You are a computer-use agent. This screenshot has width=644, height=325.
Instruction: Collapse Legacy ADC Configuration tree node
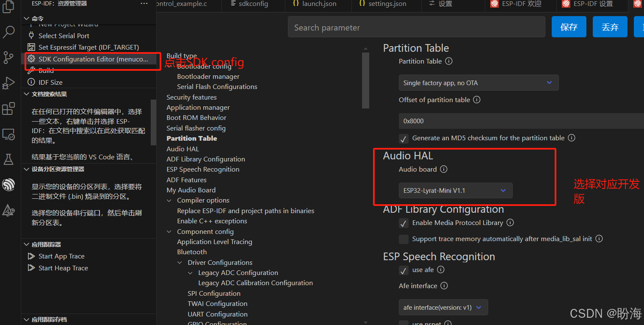click(191, 273)
